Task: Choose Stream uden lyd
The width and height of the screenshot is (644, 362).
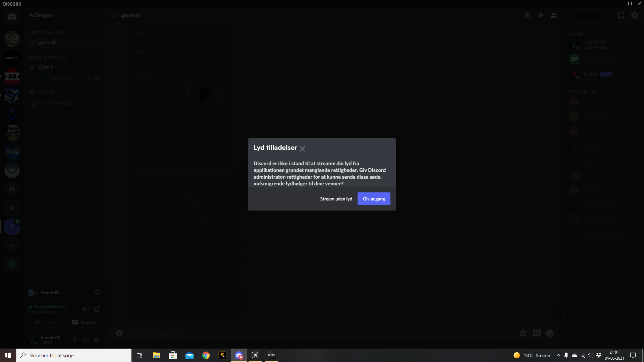Action: pos(336,199)
